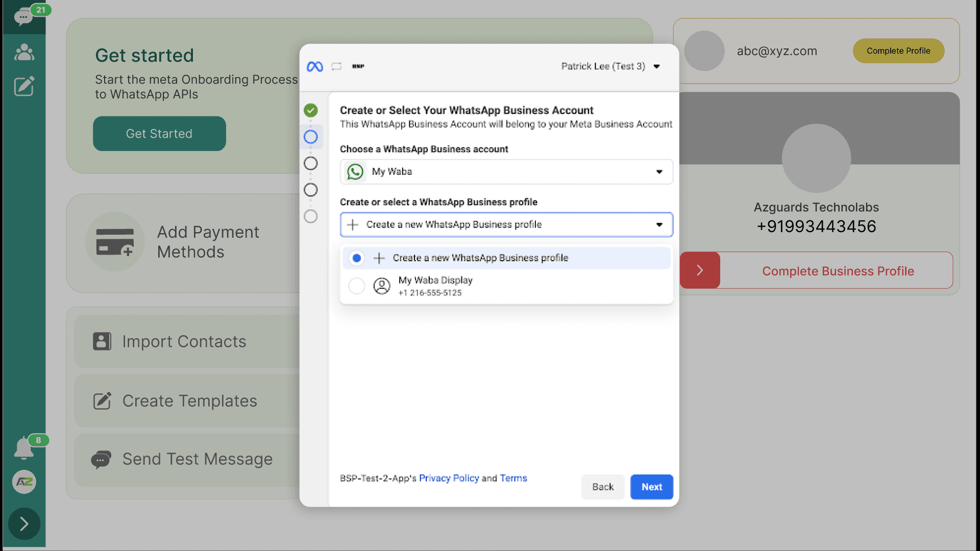Click the Send Test Message chat icon
Screen dimensions: 980x551
[101, 459]
